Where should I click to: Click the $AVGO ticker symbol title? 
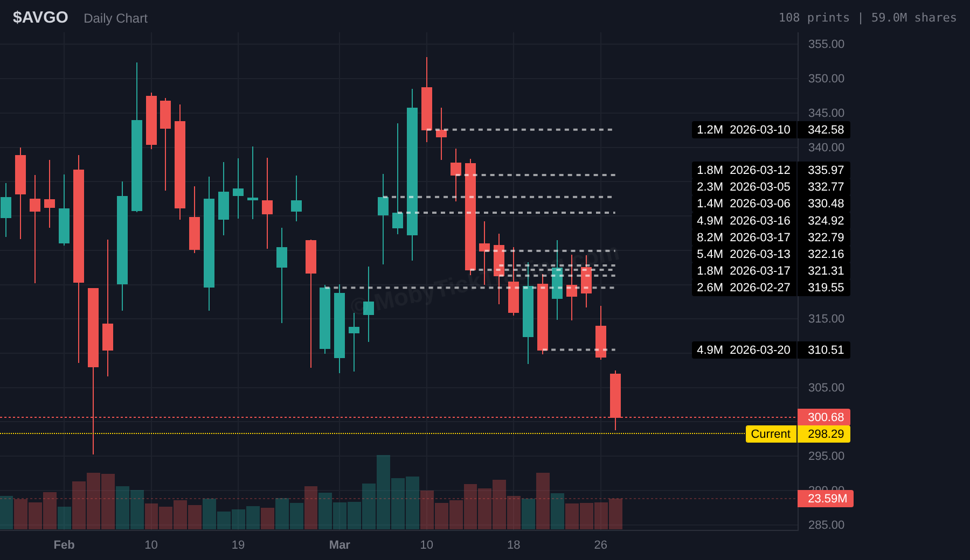[40, 17]
